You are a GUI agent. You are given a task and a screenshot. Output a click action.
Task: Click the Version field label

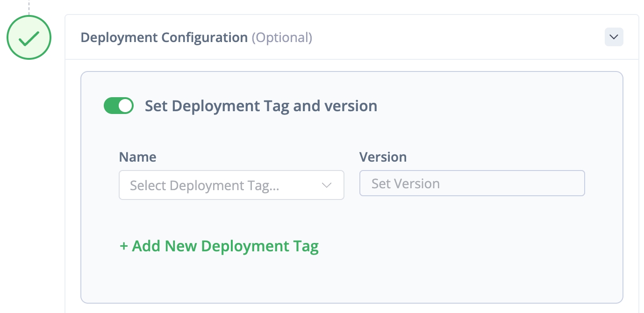coord(383,157)
